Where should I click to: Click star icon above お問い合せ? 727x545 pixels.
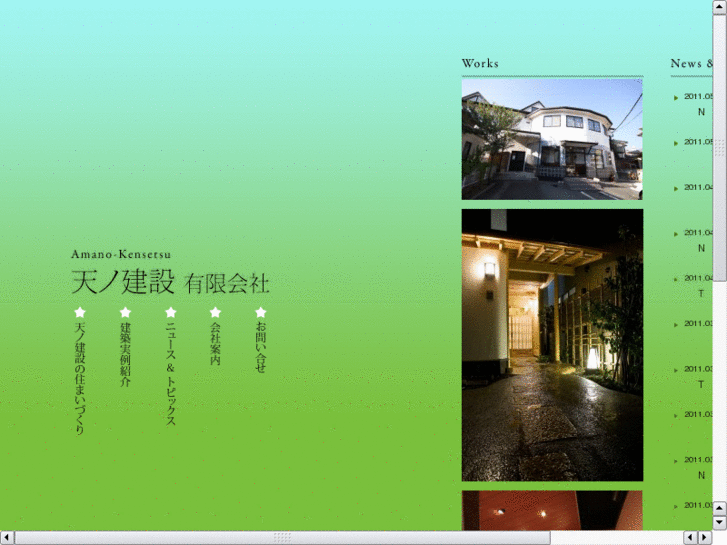[261, 312]
